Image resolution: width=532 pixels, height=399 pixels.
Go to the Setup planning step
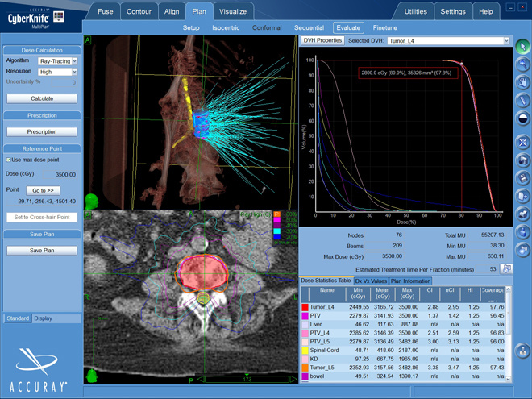pos(191,28)
